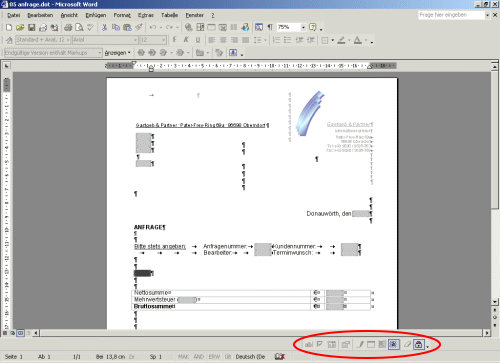Click the Cut scissors icon
500x363 pixels.
[104, 27]
